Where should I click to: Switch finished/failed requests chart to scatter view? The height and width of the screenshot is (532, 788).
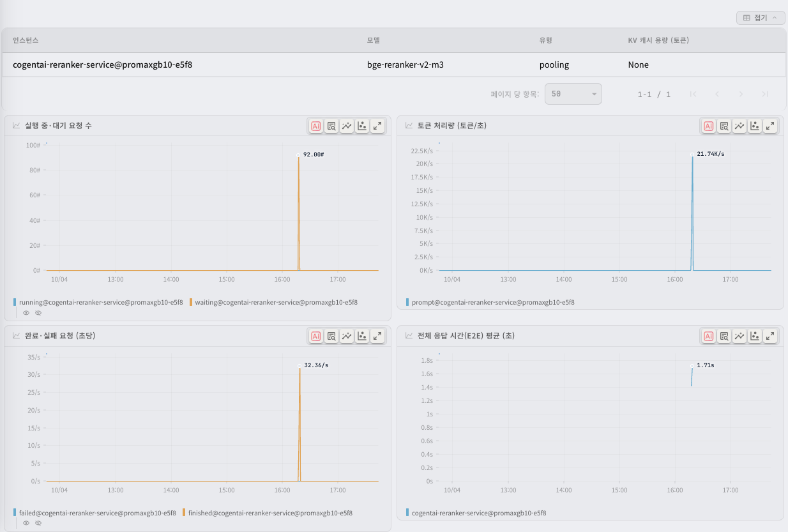(x=362, y=336)
